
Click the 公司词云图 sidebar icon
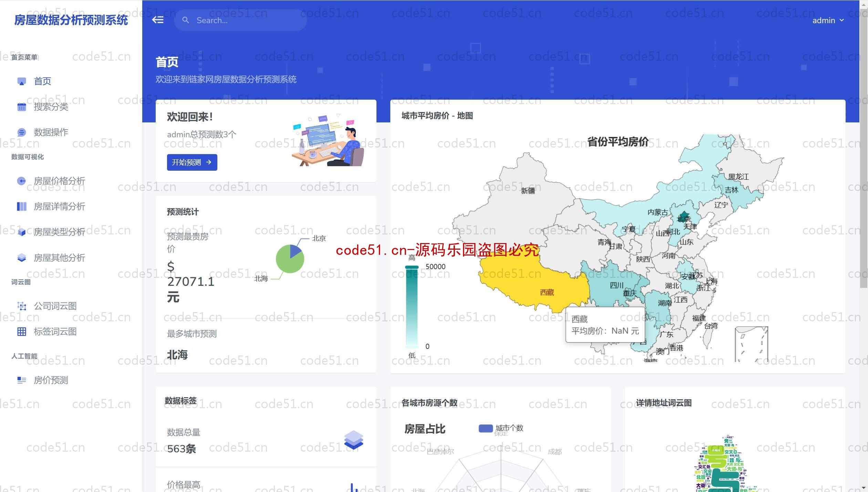pos(21,305)
